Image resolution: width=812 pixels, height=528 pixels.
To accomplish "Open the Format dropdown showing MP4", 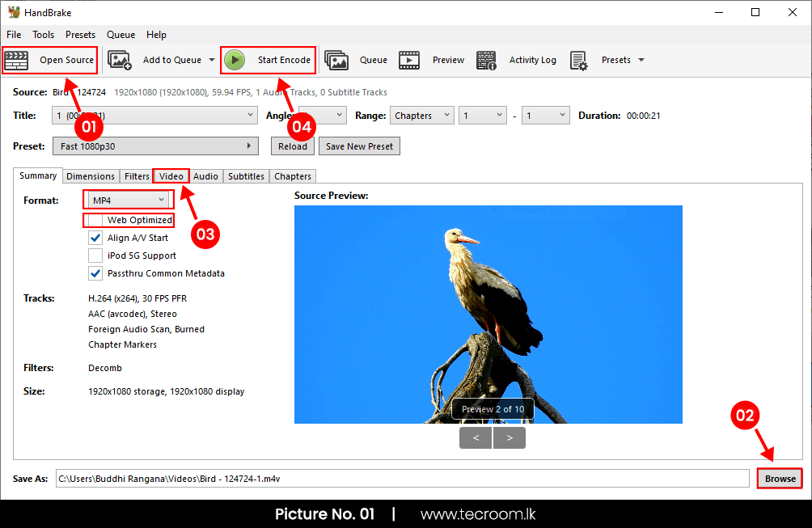I will tap(127, 199).
